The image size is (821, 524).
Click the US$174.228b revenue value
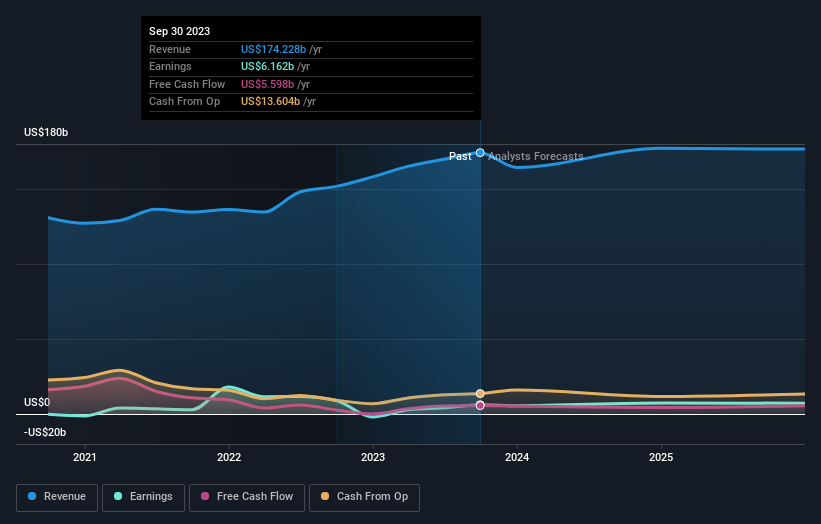[273, 49]
